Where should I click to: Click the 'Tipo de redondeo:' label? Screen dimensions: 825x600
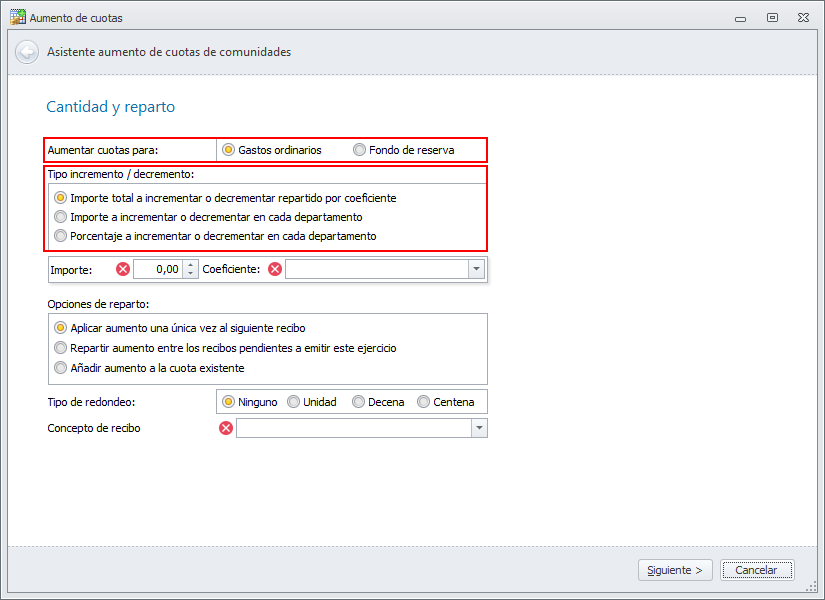pyautogui.click(x=91, y=402)
